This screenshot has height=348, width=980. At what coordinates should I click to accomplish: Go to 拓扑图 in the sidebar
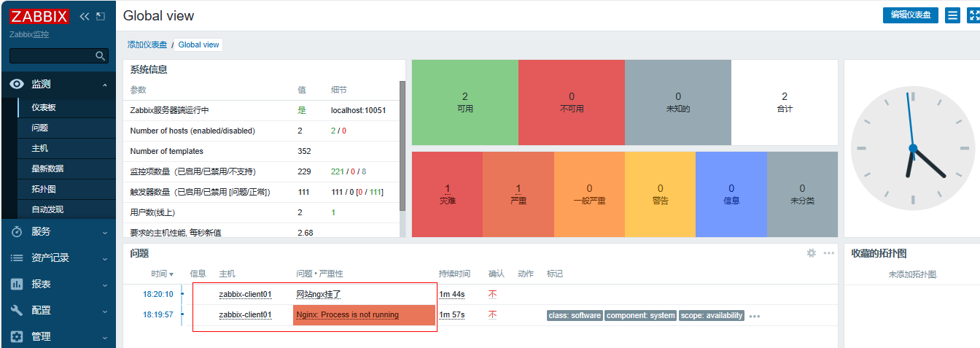point(43,189)
